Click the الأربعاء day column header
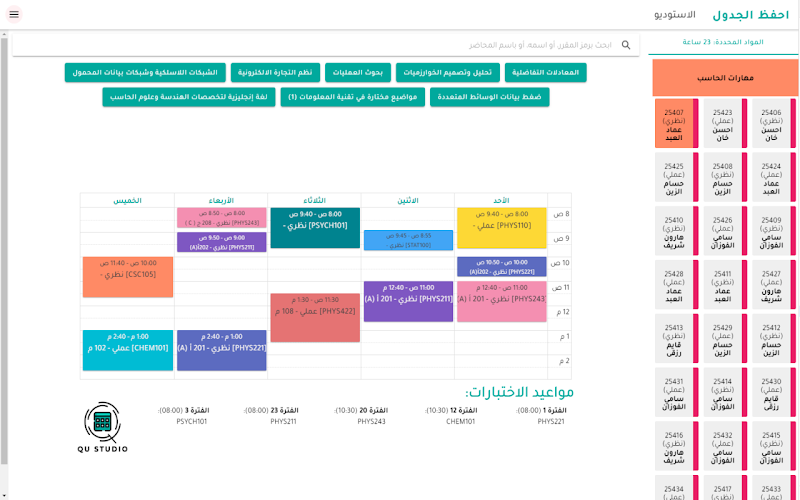Viewport: 800px width, 500px height. [x=221, y=201]
